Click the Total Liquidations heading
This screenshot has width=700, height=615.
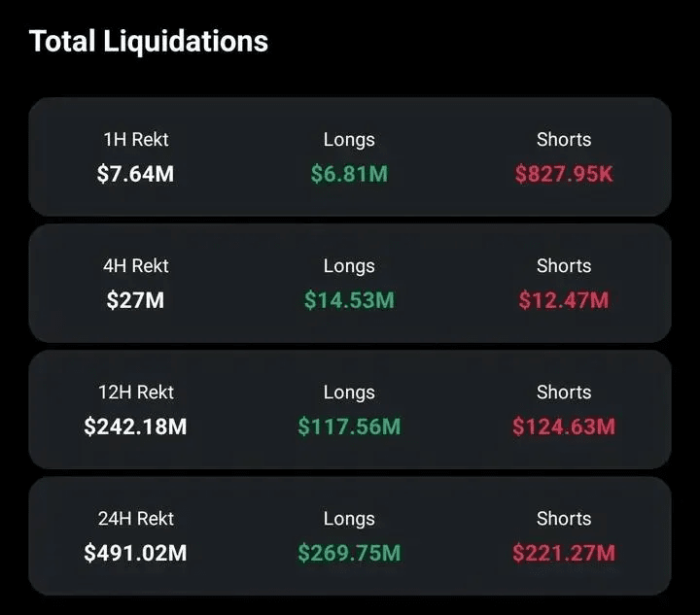[148, 41]
